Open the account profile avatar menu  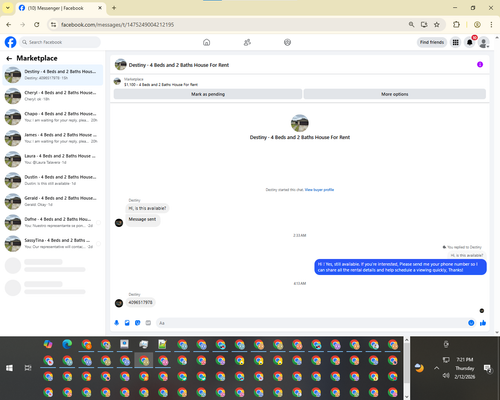(x=484, y=42)
